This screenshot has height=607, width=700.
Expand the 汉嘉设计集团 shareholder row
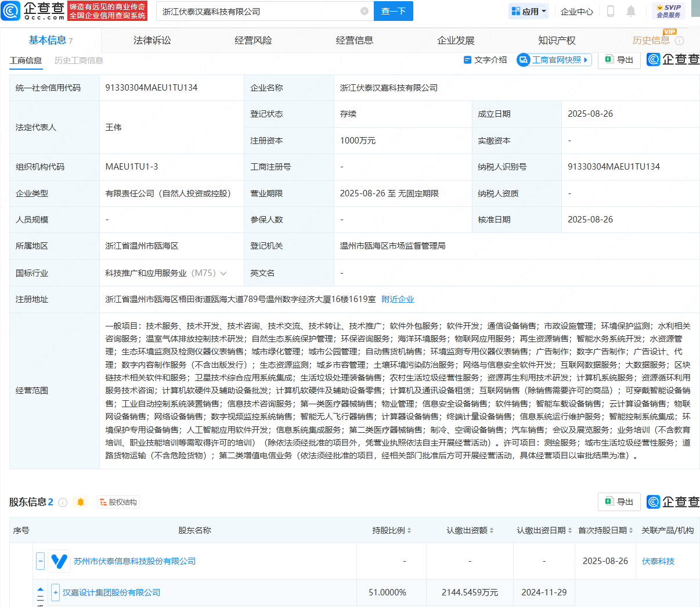click(56, 592)
